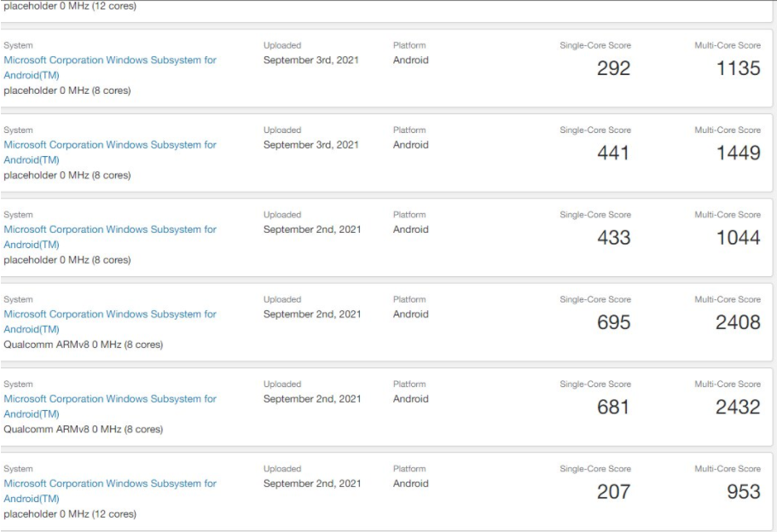The width and height of the screenshot is (777, 532).
Task: Click the single-core score 292
Action: coord(613,68)
